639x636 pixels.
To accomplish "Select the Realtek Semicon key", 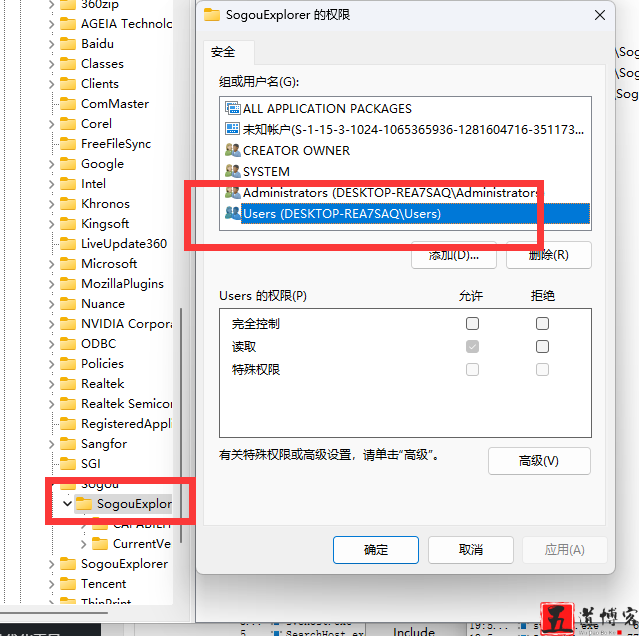I will pyautogui.click(x=127, y=403).
